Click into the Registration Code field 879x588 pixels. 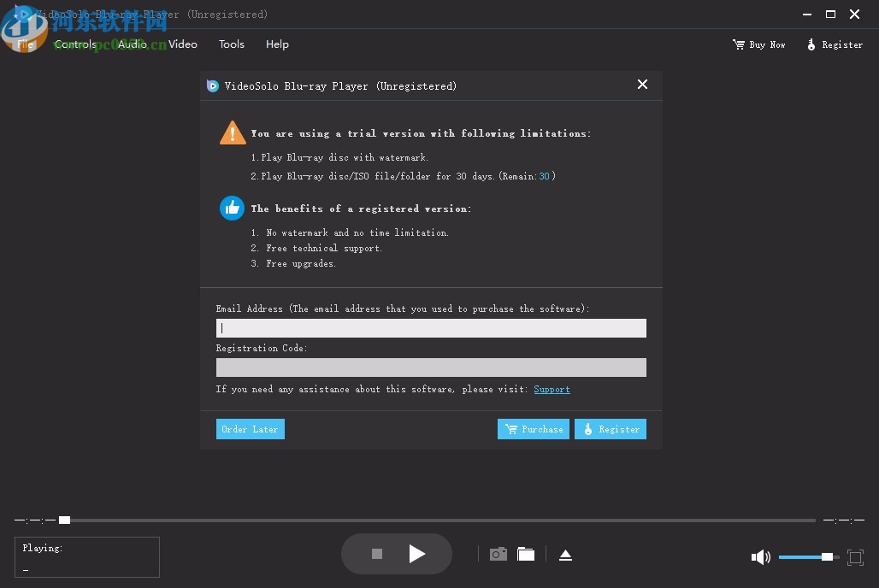(x=431, y=367)
